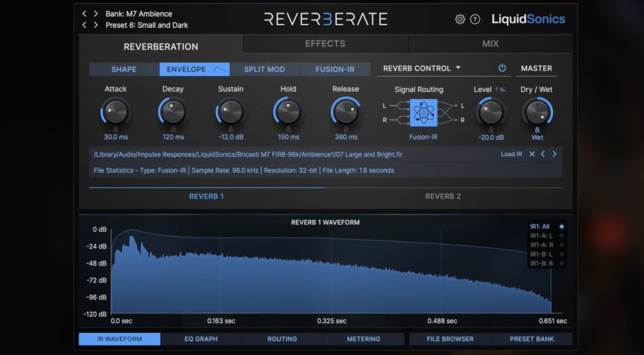Screen dimensions: 644x355
Task: Click the lock icon below the Dry/Wet knob
Action: click(537, 130)
